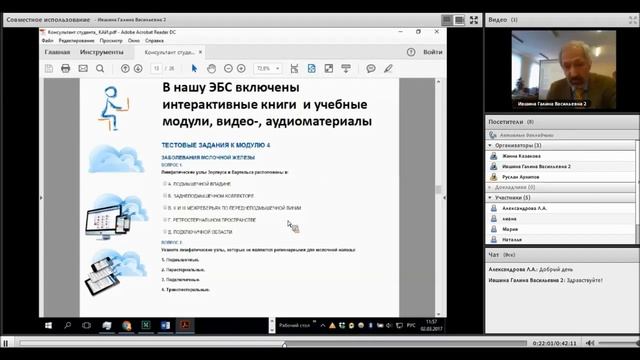Expand Acrobat left navigation pane arrow
Viewport: 640px width, 360px height.
(x=41, y=198)
